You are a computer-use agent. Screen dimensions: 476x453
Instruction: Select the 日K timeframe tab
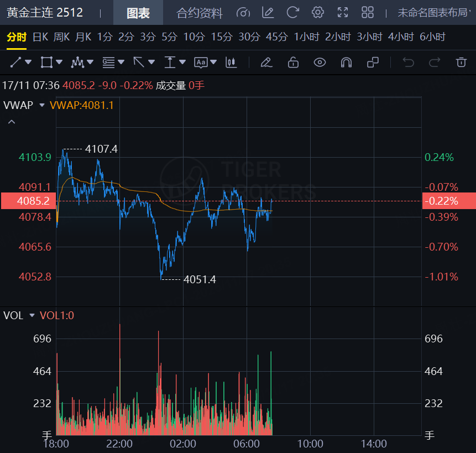[x=40, y=37]
